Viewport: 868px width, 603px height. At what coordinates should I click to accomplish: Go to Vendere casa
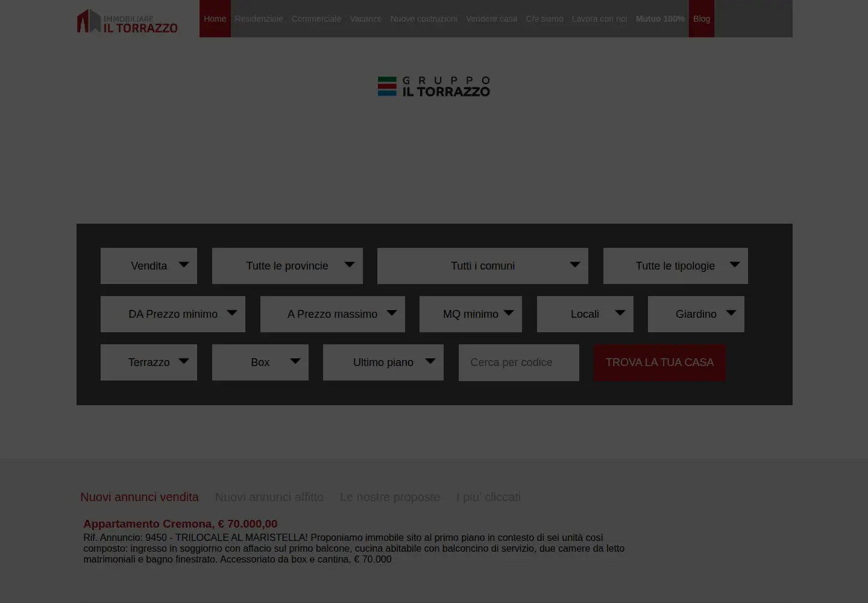(491, 19)
